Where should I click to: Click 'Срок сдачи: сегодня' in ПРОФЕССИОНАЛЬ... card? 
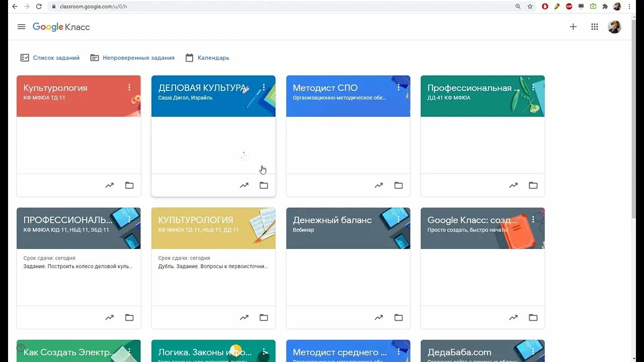point(49,258)
